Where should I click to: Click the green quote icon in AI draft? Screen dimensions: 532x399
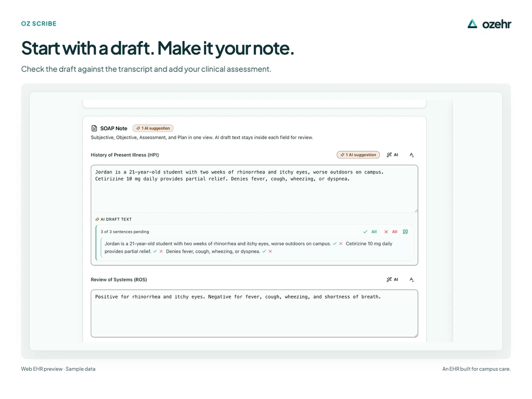point(405,232)
